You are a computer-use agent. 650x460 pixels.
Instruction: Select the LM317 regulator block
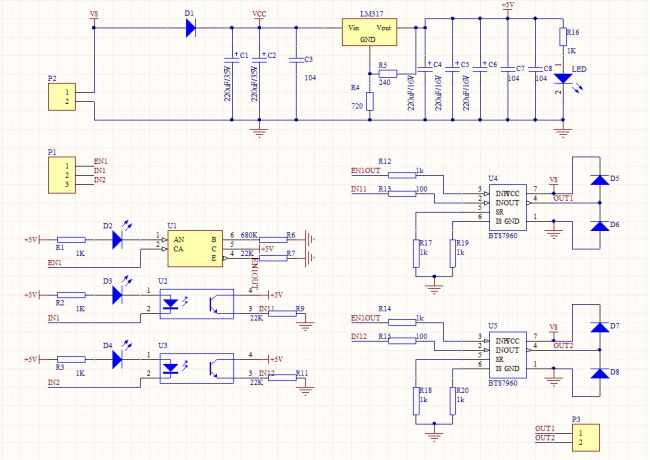tap(369, 32)
